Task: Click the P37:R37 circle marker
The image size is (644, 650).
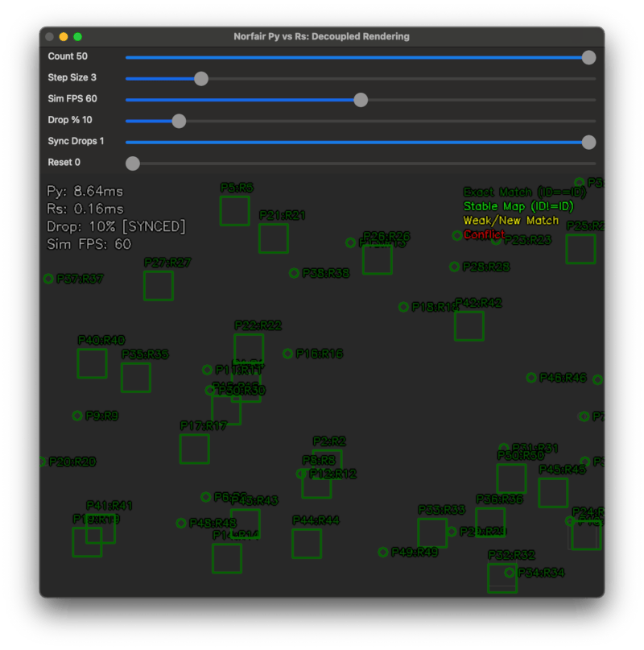Action: point(48,279)
